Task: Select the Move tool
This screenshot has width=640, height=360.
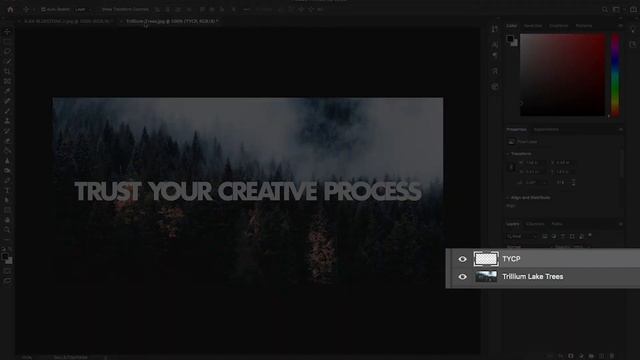Action: pyautogui.click(x=7, y=31)
